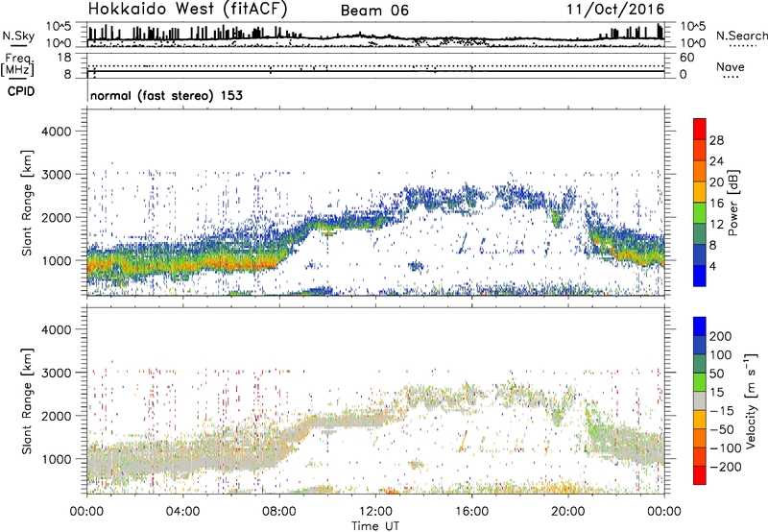Click the '08:00' time axis tick

279,512
